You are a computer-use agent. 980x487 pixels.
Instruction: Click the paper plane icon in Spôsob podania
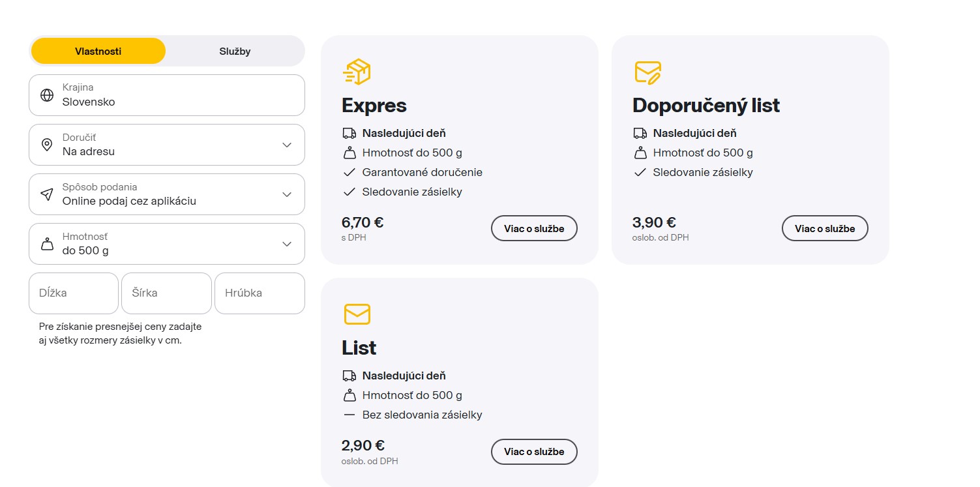click(x=47, y=194)
